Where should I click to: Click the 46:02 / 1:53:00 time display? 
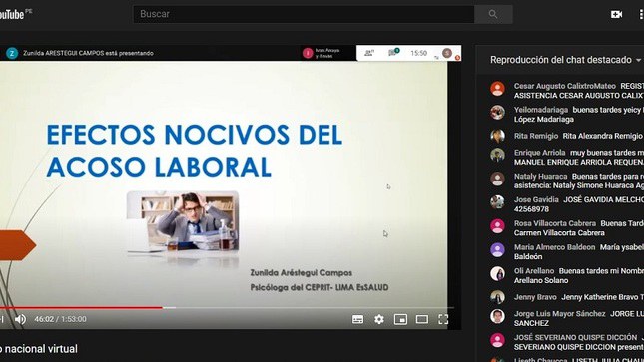point(60,319)
